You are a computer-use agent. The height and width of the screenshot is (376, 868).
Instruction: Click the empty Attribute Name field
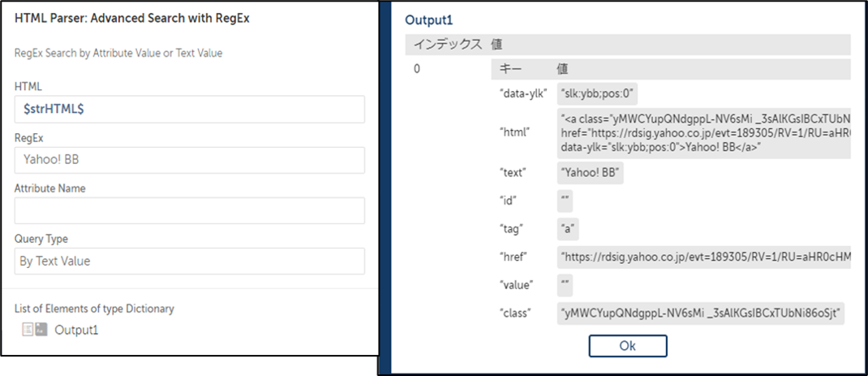189,210
